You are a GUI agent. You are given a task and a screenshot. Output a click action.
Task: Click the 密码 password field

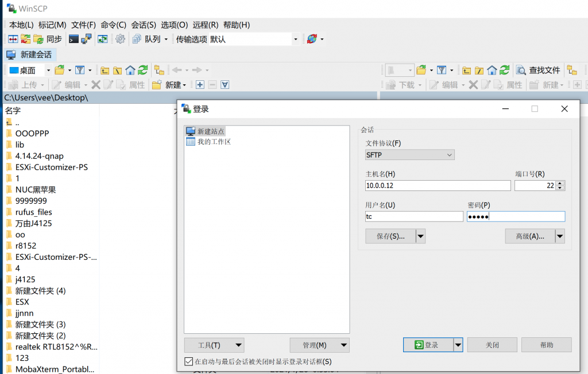tap(516, 216)
